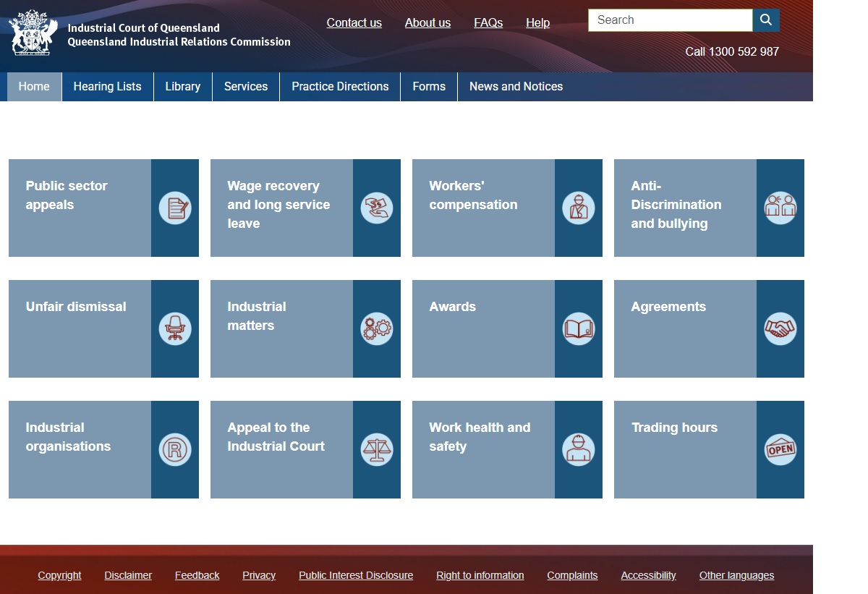Click the injured worker icon for Workers' compensation
This screenshot has height=594, width=868.
(579, 208)
